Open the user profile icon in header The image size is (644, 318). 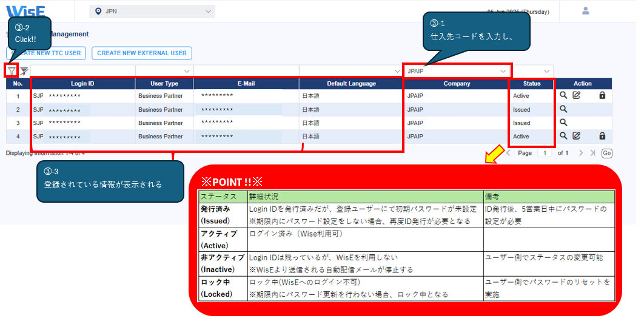coord(586,11)
